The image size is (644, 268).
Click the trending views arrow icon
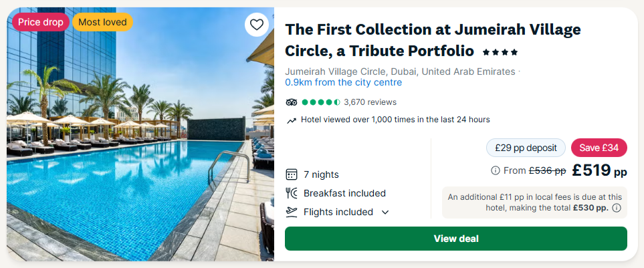pos(292,120)
